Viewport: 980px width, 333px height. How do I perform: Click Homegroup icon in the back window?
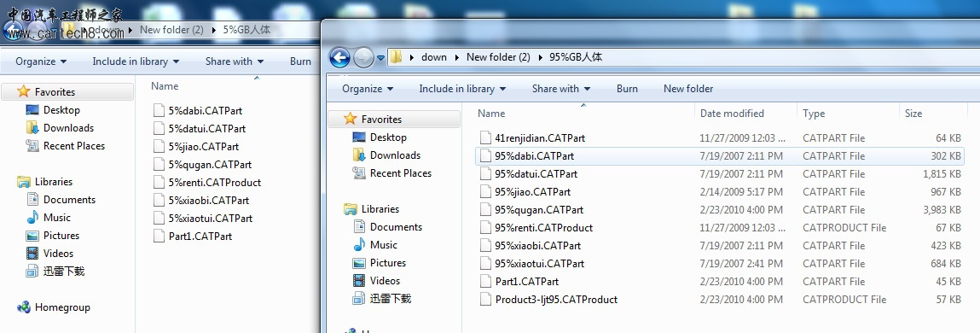pyautogui.click(x=24, y=307)
